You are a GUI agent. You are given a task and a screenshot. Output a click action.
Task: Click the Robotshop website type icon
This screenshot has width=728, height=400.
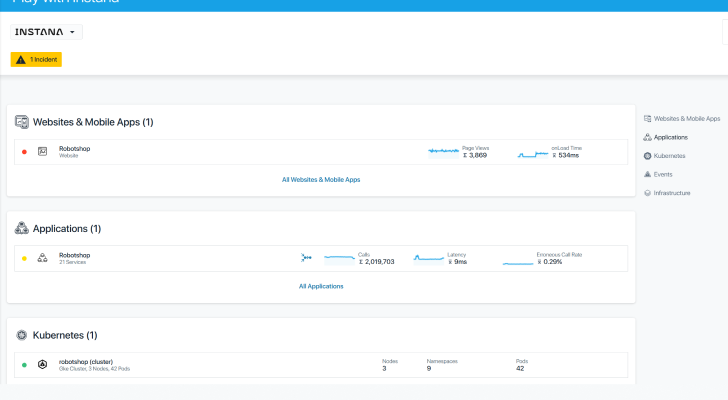coord(42,151)
